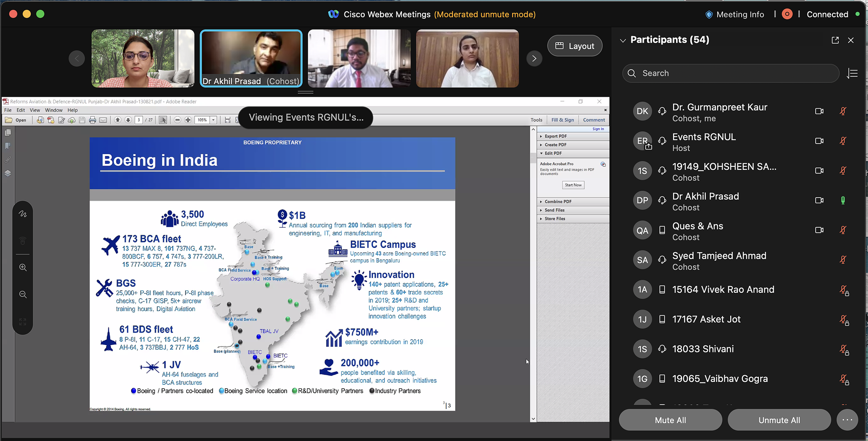Toggle microphone for Syed Tamjeed Ahmad

click(843, 260)
